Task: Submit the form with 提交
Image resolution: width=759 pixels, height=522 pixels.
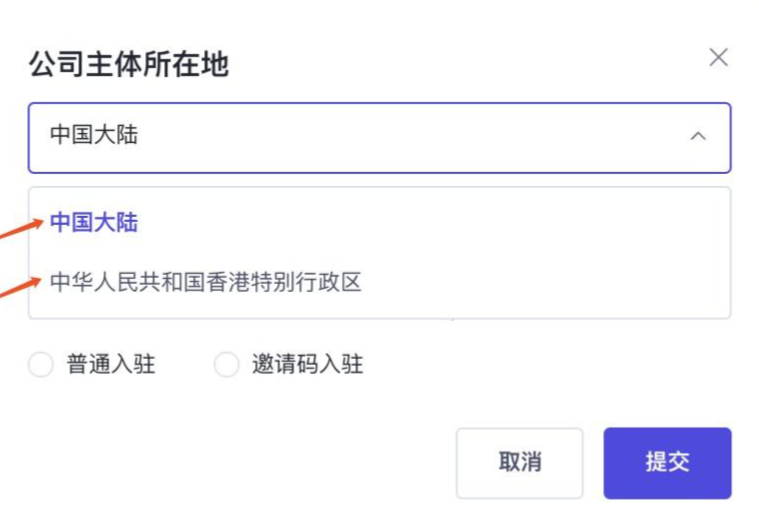Action: [x=667, y=462]
